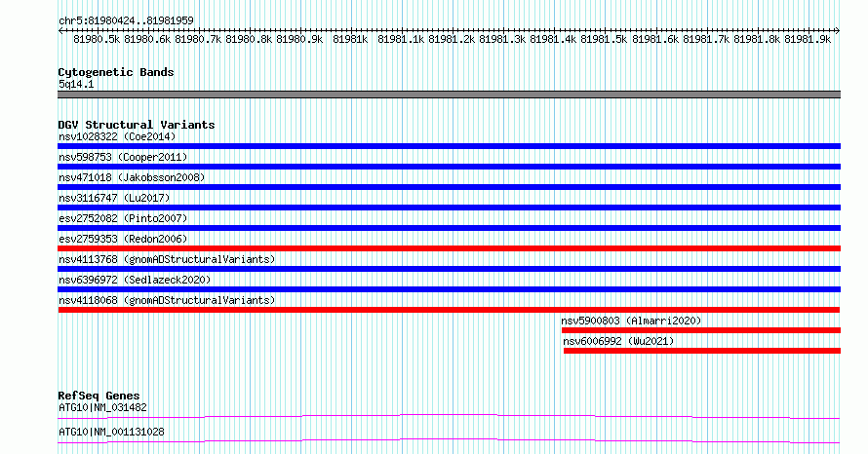Open variant nsv3116747 (Lu2017) label
This screenshot has height=454, width=868.
click(114, 198)
